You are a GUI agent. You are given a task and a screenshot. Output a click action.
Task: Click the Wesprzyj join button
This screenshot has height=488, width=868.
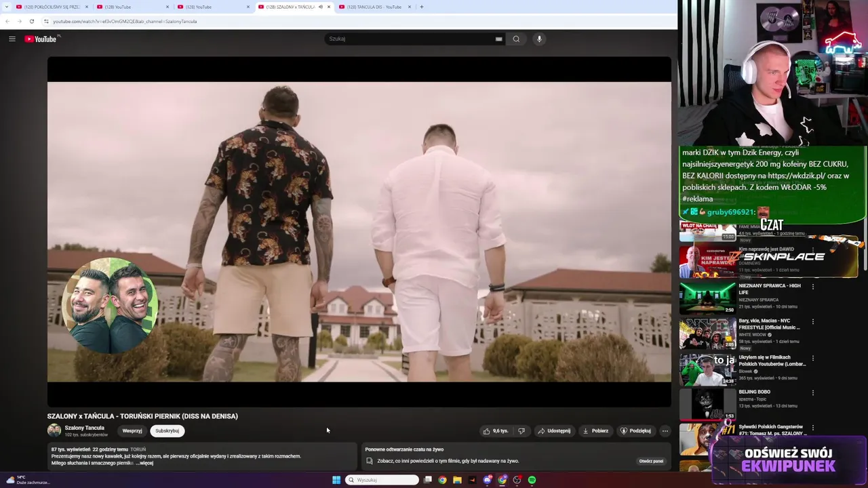(x=132, y=431)
